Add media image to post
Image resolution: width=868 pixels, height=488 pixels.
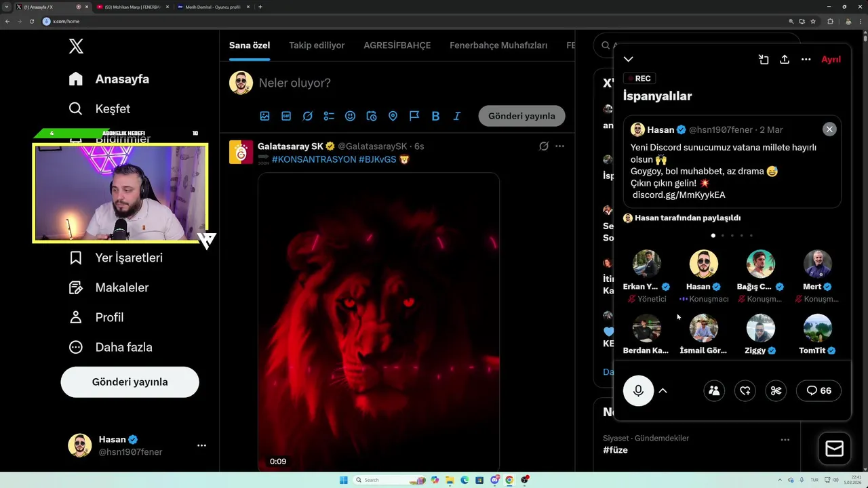264,116
